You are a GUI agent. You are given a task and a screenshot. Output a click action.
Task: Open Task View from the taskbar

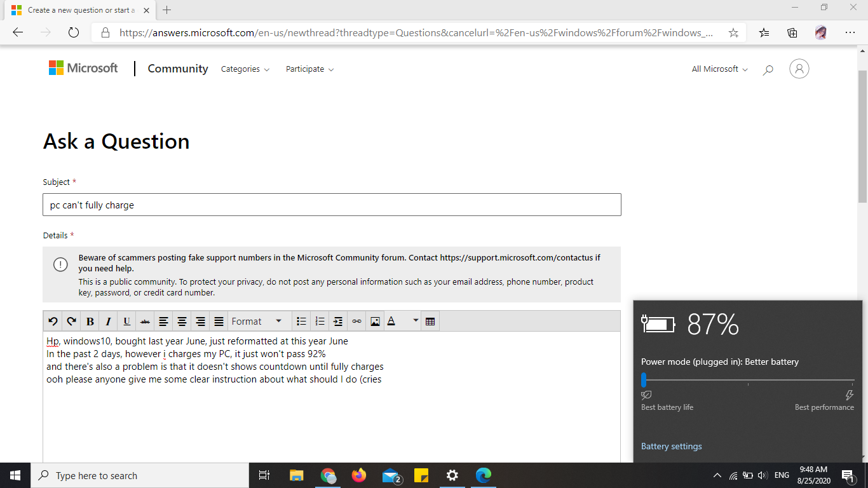264,475
